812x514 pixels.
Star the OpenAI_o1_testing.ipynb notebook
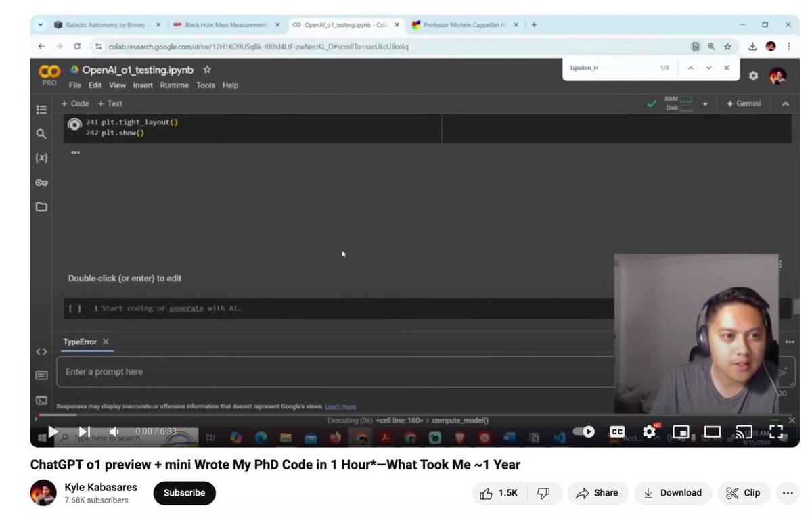point(207,70)
